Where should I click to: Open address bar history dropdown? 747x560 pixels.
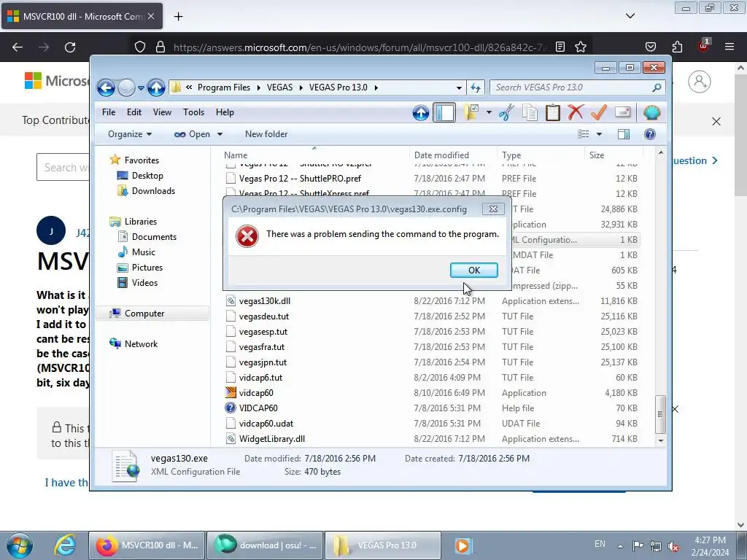coord(459,87)
